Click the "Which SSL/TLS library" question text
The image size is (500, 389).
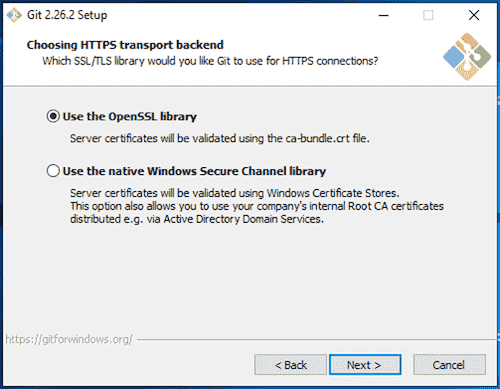(210, 61)
